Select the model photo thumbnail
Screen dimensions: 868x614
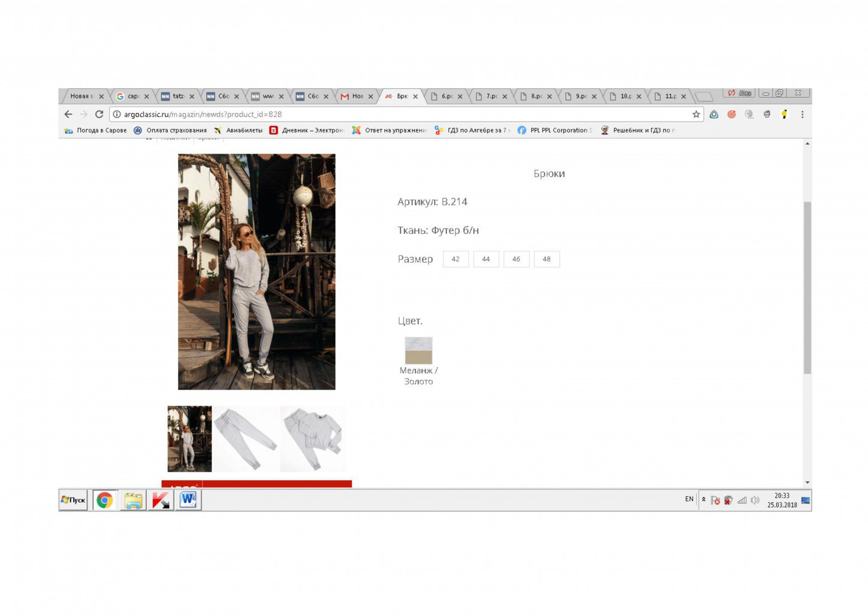coord(189,439)
